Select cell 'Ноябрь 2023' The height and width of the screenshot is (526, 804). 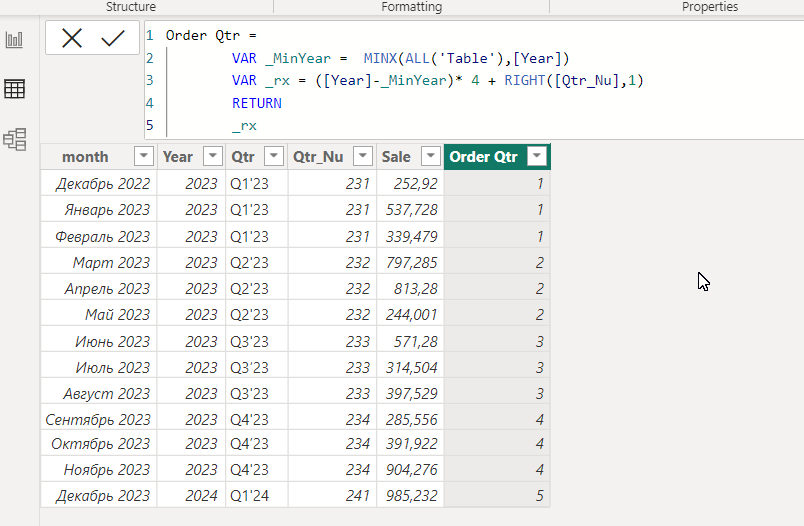click(x=99, y=470)
